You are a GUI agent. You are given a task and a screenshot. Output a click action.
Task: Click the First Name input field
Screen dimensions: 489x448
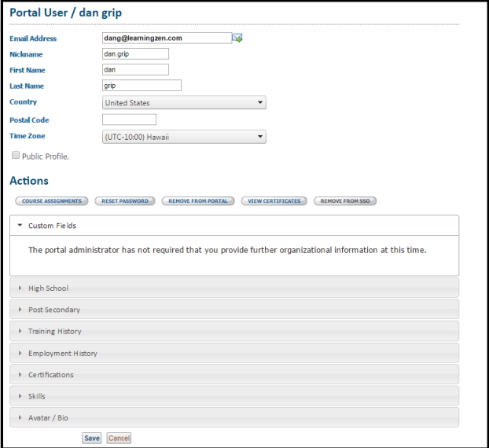click(x=135, y=69)
